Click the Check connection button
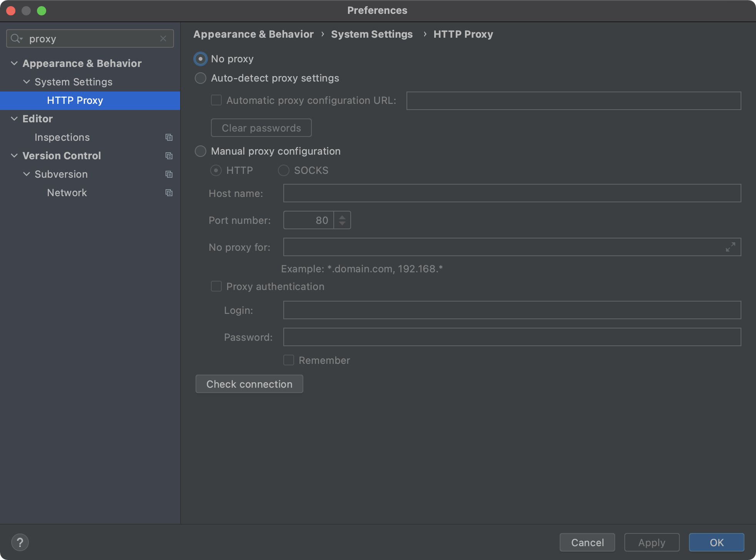Screen dimensions: 756x560 (x=249, y=384)
